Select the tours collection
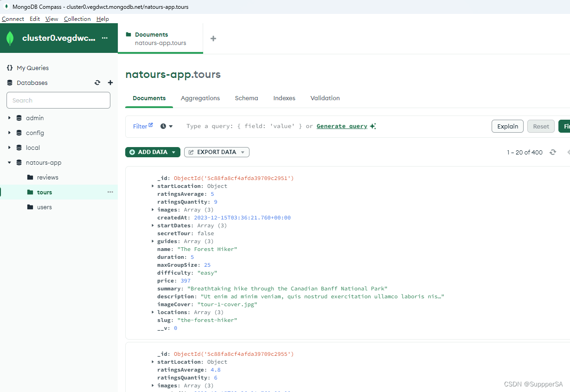Viewport: 570px width, 392px height. point(45,192)
